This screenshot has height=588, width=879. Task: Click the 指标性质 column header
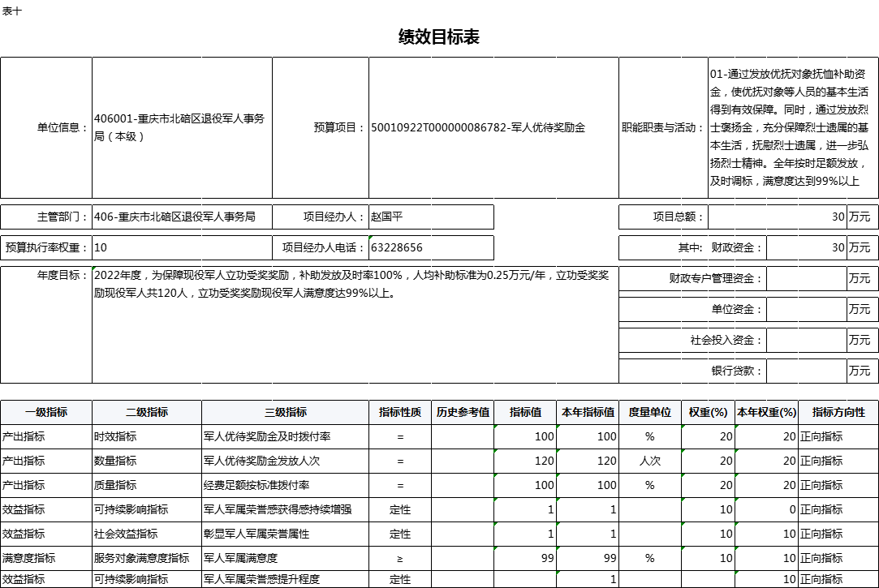400,412
